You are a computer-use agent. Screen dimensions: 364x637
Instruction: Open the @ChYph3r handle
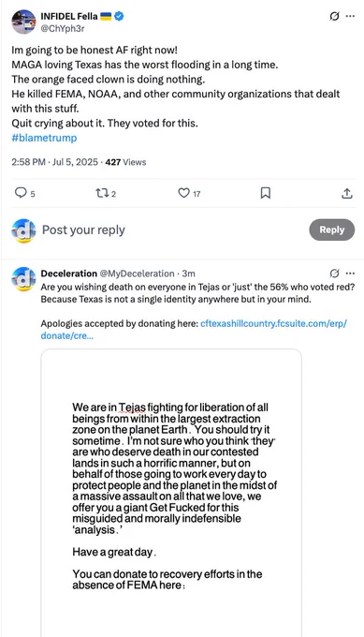point(63,28)
